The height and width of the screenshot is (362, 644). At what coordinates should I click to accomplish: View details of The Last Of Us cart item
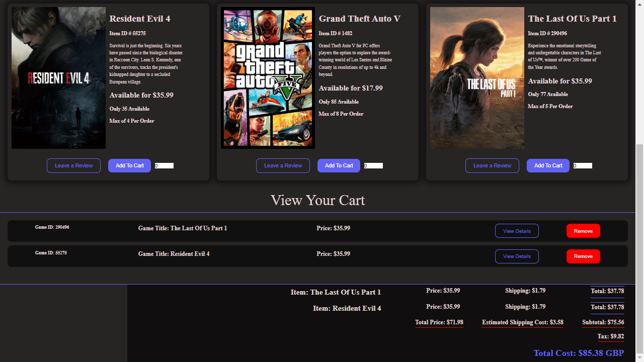point(517,231)
